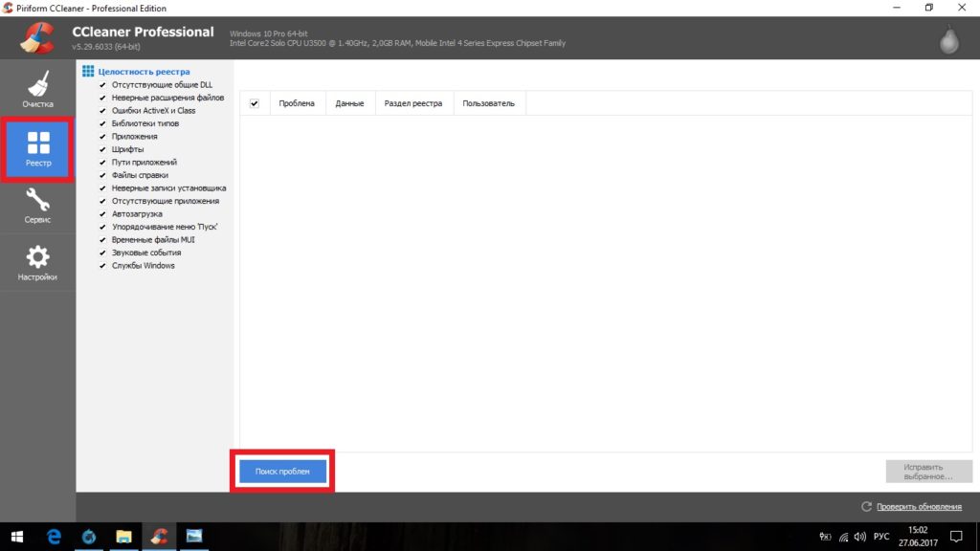Click the Поиск проблем button

tap(282, 471)
